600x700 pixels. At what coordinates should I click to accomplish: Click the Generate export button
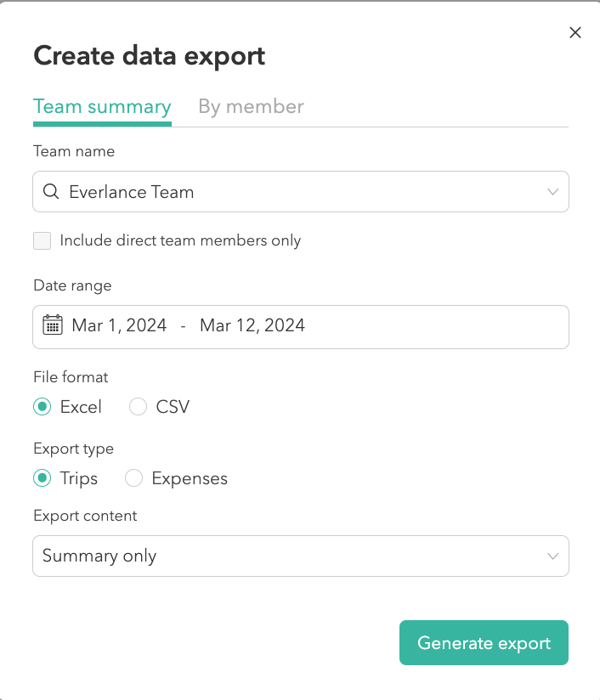coord(484,643)
